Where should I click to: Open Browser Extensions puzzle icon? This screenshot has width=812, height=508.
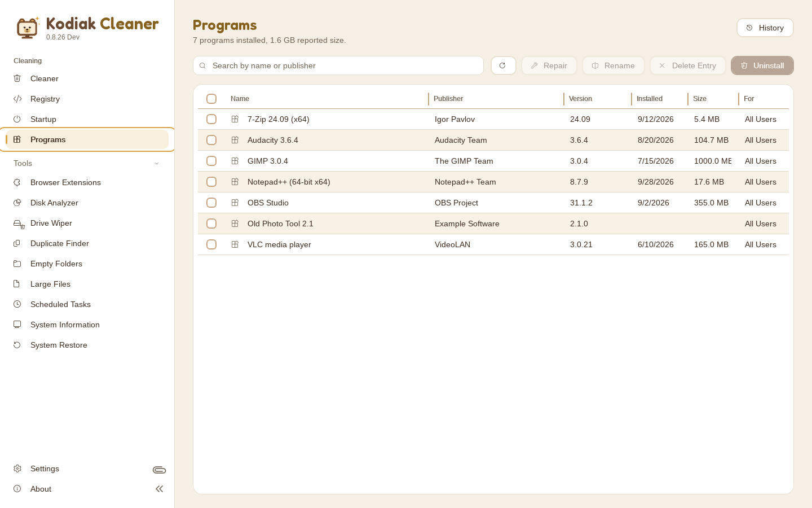(17, 182)
